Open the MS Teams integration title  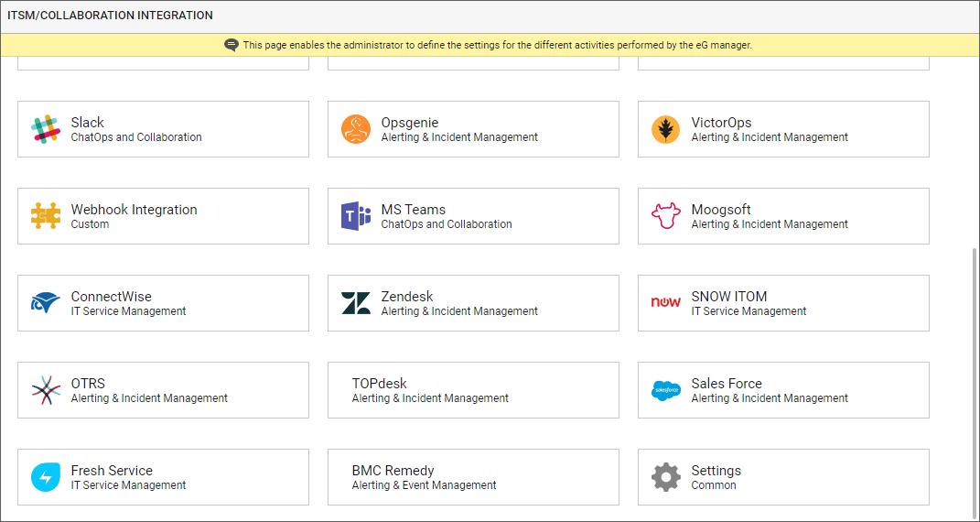pos(414,210)
